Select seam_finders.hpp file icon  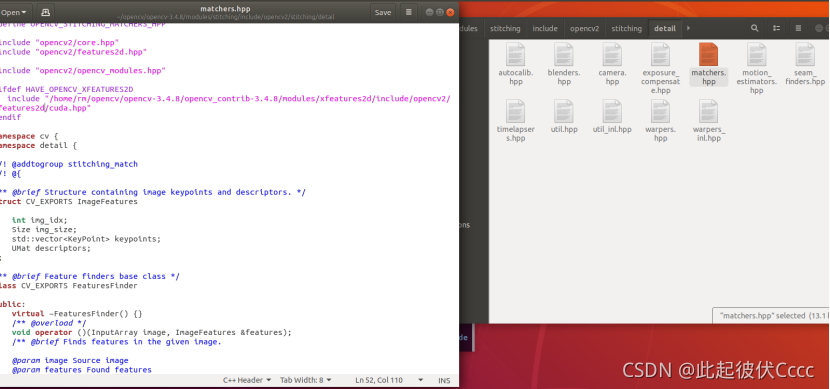[x=805, y=55]
